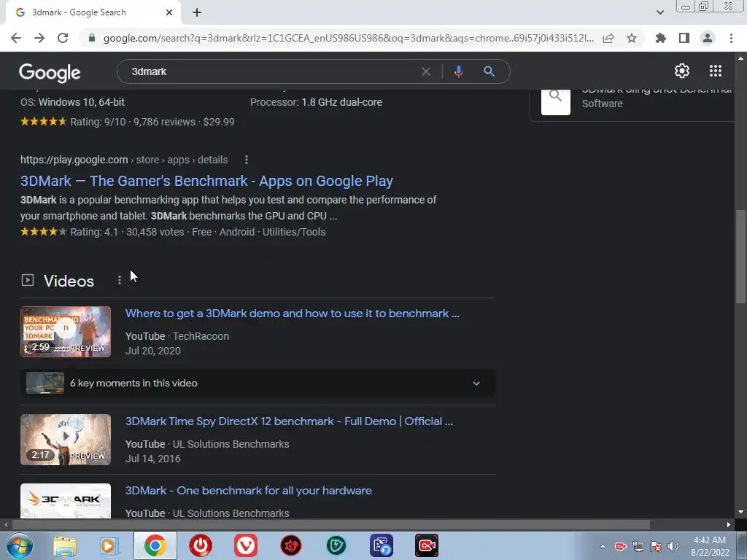The image size is (747, 560).
Task: Open the red gear taskbar app
Action: coord(290,545)
